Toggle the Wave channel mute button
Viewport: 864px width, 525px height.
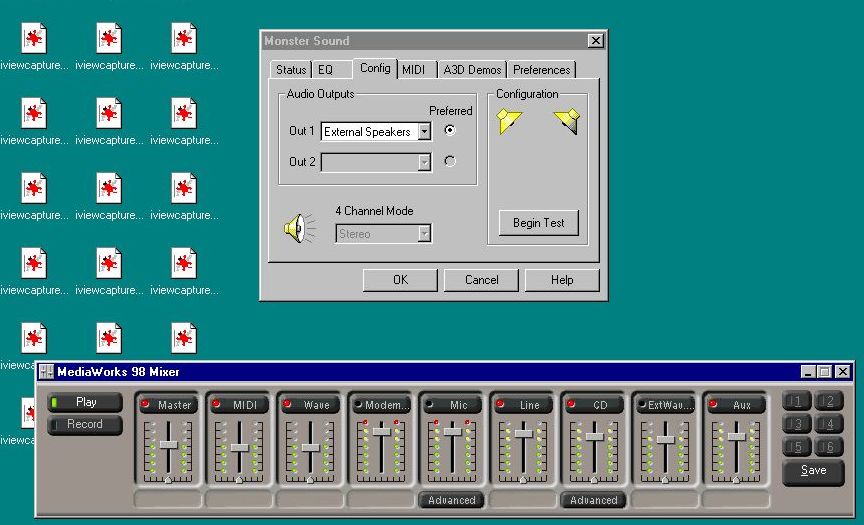pyautogui.click(x=287, y=404)
